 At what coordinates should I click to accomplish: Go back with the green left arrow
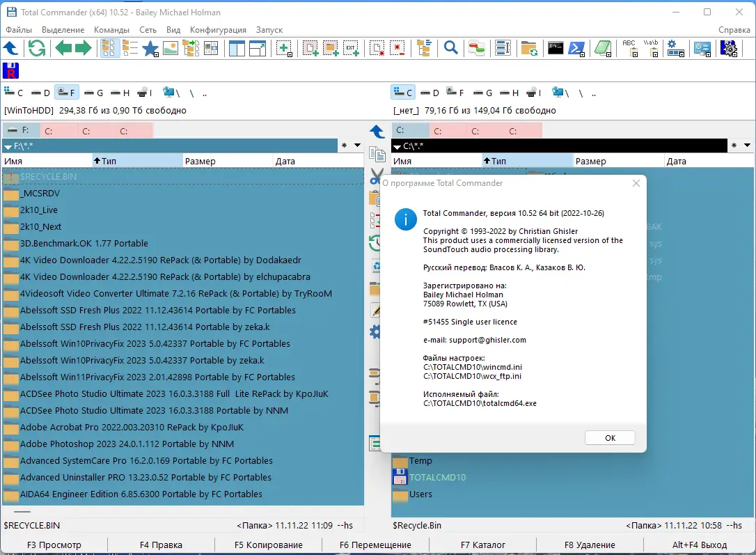click(x=64, y=48)
